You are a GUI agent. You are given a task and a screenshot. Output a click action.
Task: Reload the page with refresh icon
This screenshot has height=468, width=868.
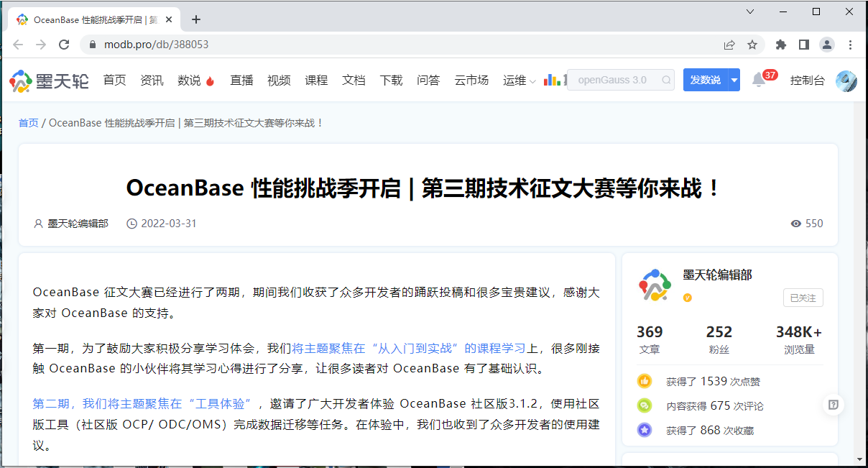tap(64, 45)
